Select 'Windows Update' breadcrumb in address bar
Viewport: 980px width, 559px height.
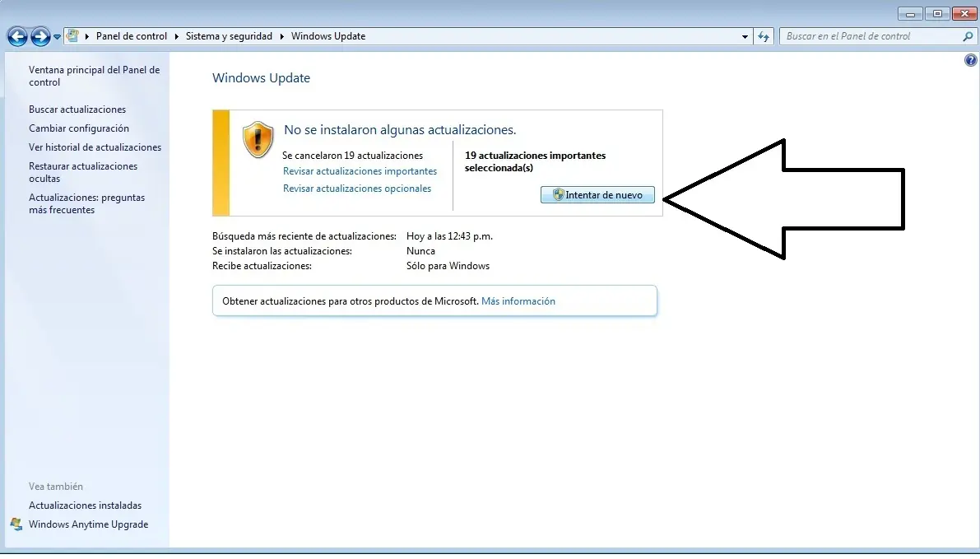click(x=328, y=36)
